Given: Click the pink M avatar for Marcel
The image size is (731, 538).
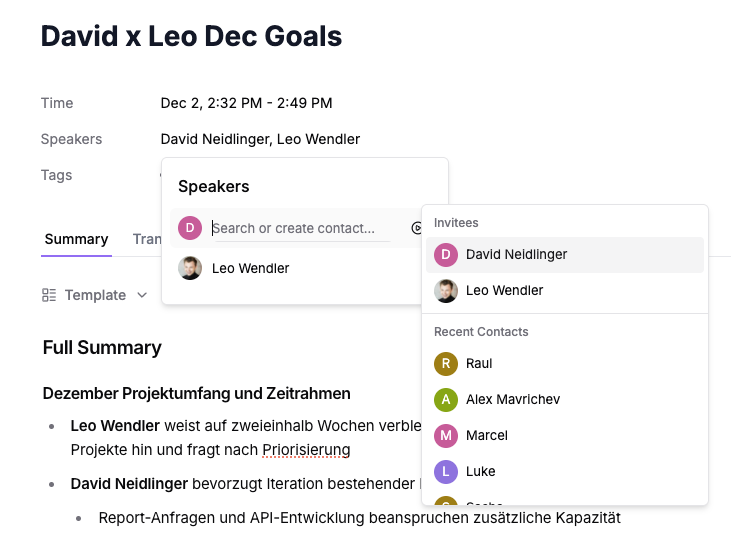Looking at the screenshot, I should pos(446,435).
